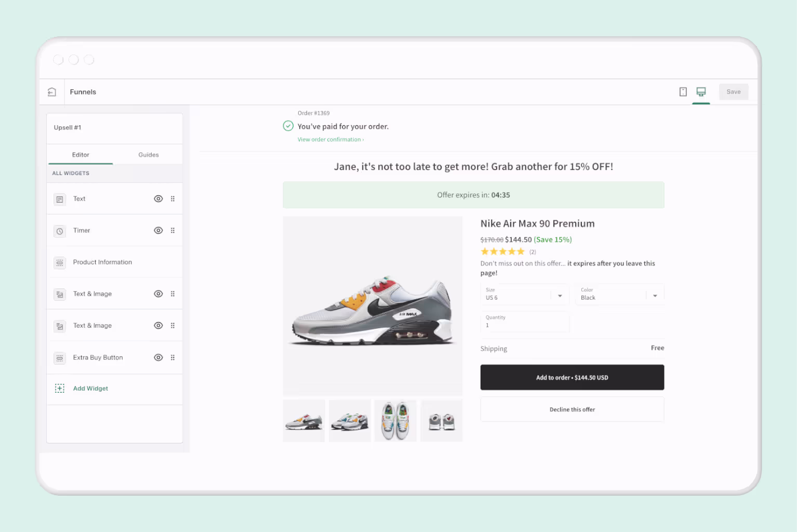
Task: Click Add to order $144.50 USD button
Action: (572, 378)
